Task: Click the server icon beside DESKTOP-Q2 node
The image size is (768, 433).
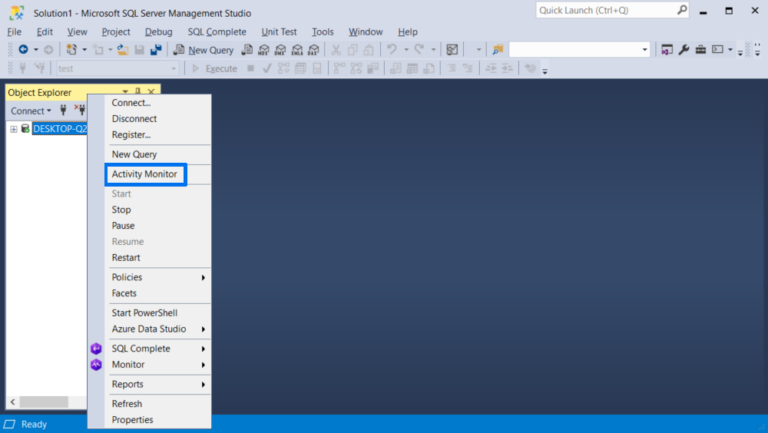Action: [x=25, y=129]
